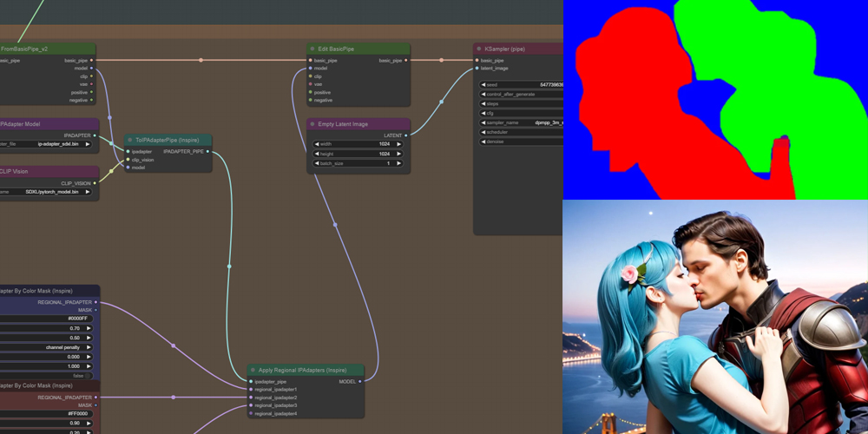
Task: Collapse the Edit BasicPipe node via its title dot
Action: [312, 49]
